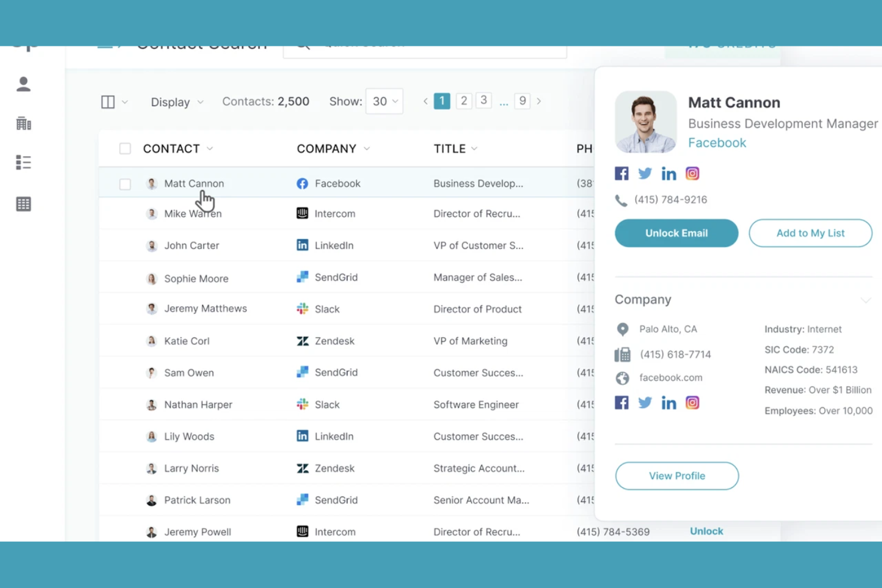Click the VP of Marketing title cell
This screenshot has width=882, height=588.
pos(471,341)
